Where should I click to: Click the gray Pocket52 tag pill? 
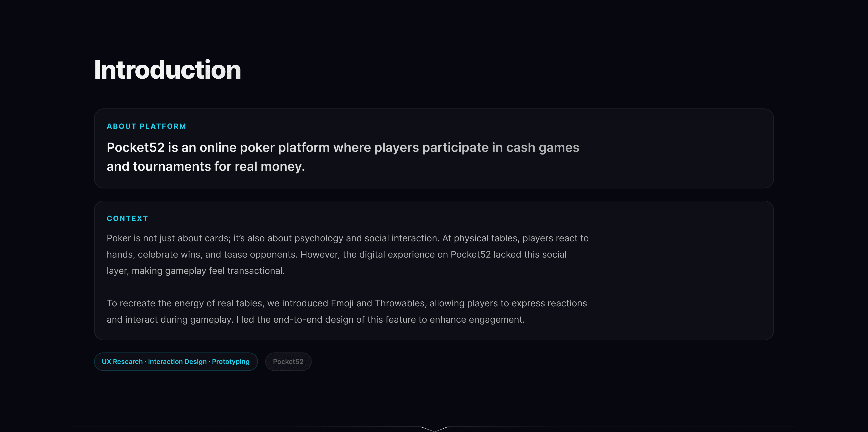pos(288,362)
